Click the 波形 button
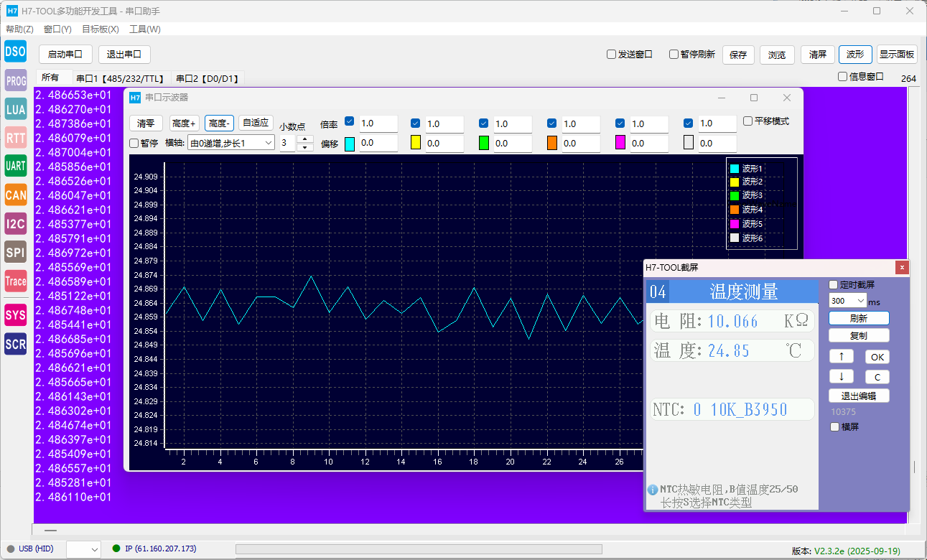 tap(855, 55)
